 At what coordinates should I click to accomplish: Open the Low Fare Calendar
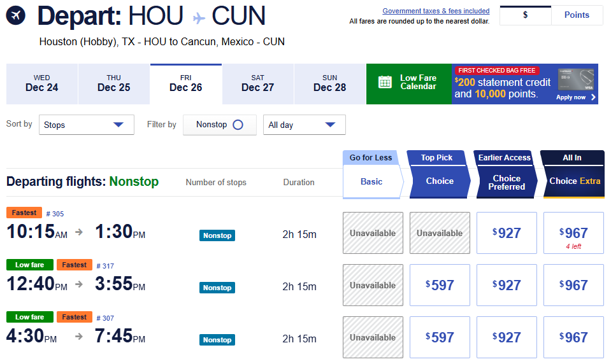409,84
